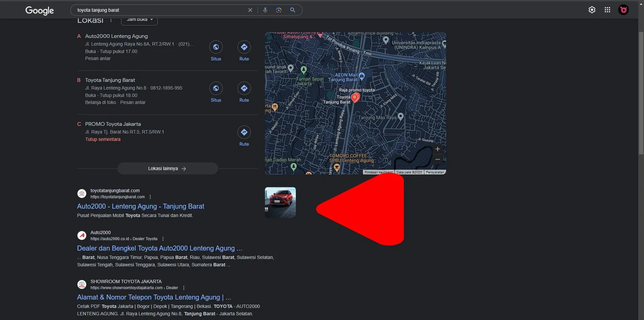Viewport: 644px width, 320px height.
Task: Open Lokasi section more options dots
Action: (111, 20)
